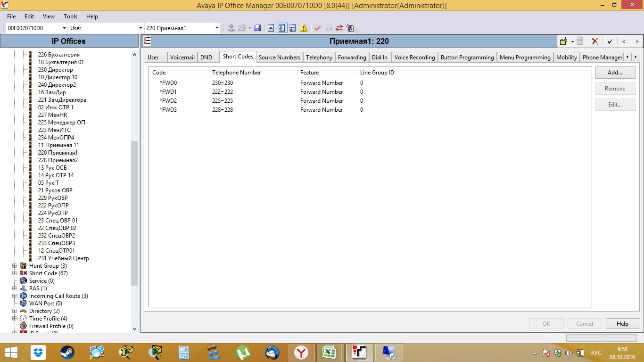The width and height of the screenshot is (644, 362).
Task: Click the tree scrollbar down arrow
Action: click(134, 329)
